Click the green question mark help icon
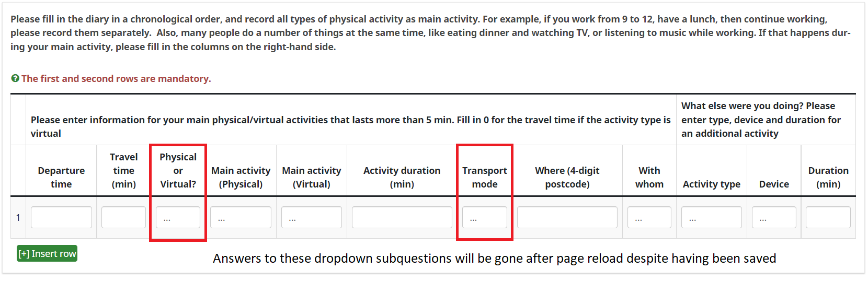 [15, 78]
